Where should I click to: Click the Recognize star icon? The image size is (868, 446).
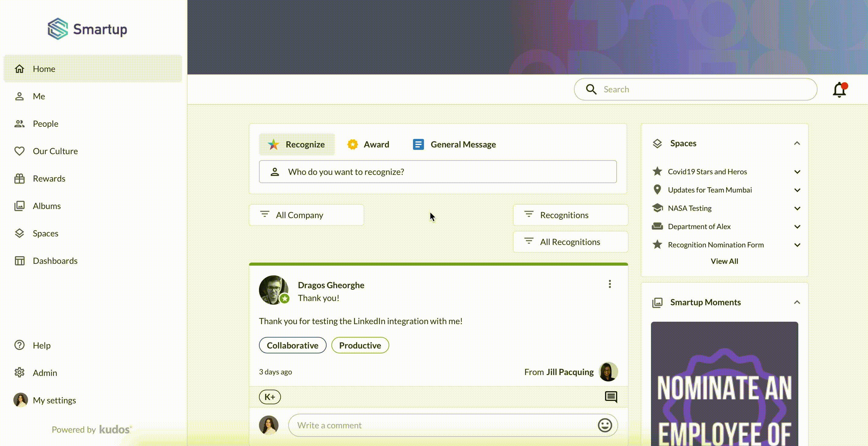[273, 144]
